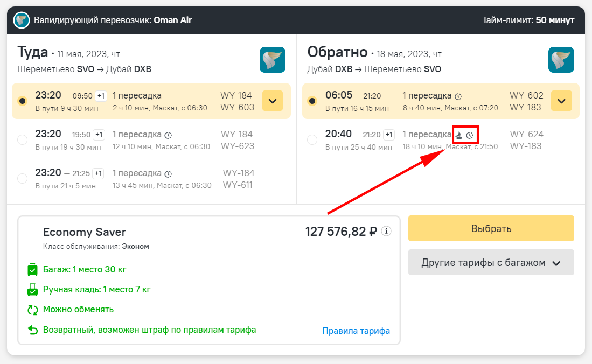Click the Oman Air logo in header
This screenshot has height=364, width=592.
(x=22, y=20)
